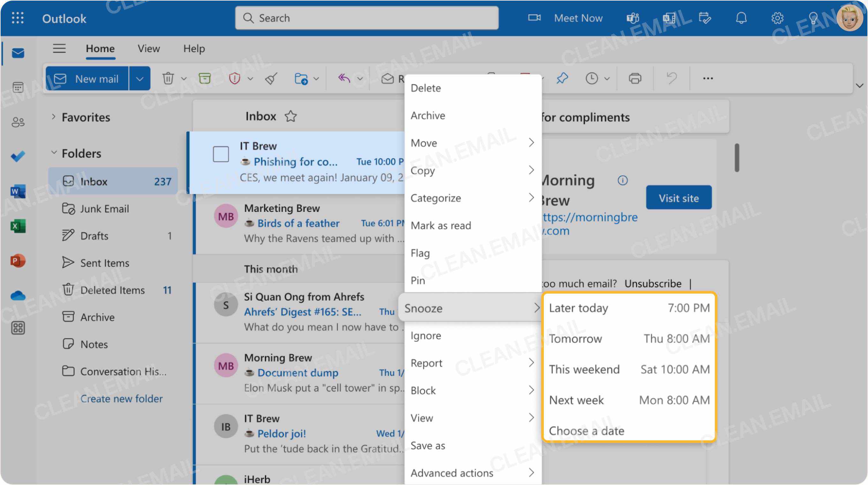Open the Settings gear in the top bar
The width and height of the screenshot is (868, 485).
778,18
